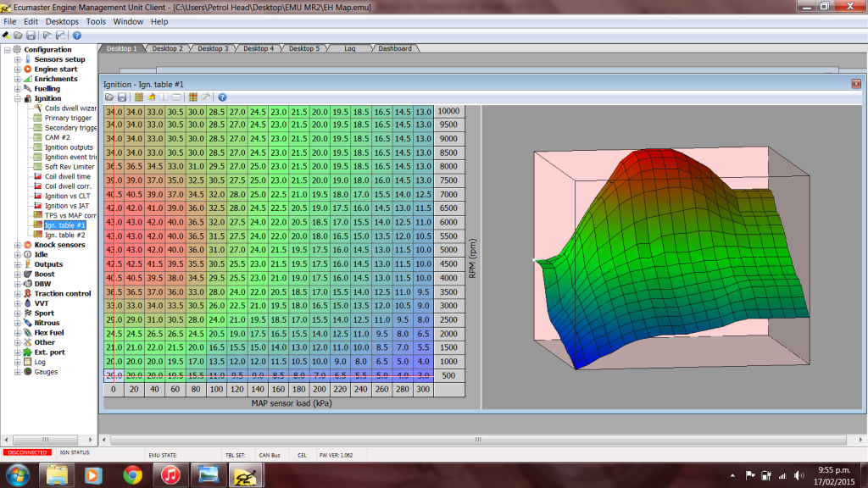868x488 pixels.
Task: Close the Ignition table window
Action: [x=856, y=84]
